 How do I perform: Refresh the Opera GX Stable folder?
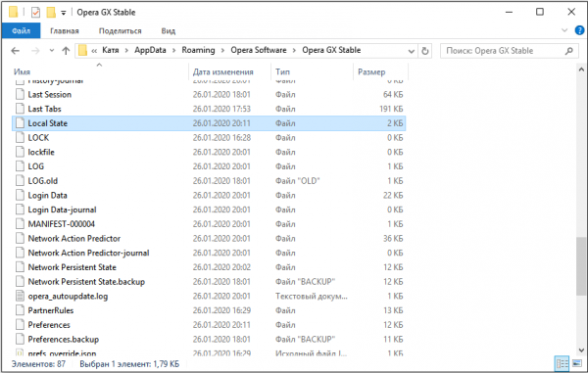coord(425,51)
